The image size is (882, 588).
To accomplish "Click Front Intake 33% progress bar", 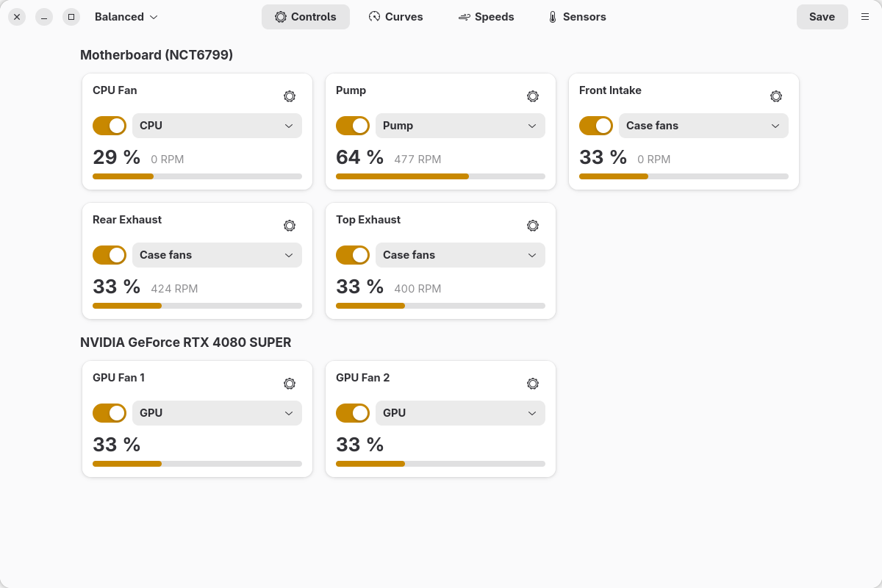I will (x=684, y=176).
